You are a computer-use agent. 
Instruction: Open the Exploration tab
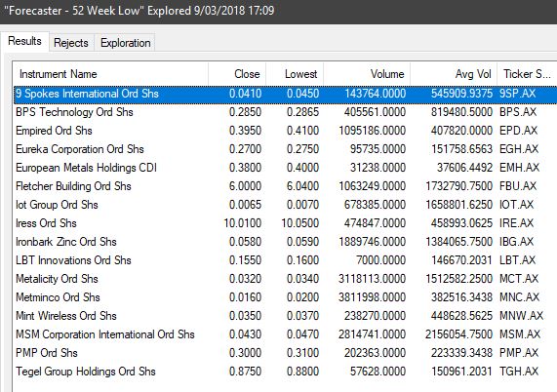click(126, 43)
